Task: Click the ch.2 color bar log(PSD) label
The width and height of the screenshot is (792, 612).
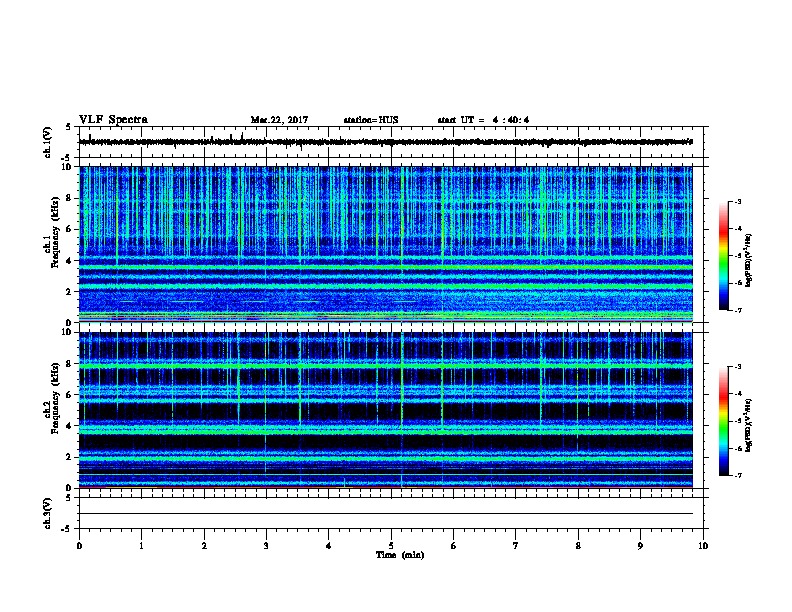Action: tap(748, 425)
